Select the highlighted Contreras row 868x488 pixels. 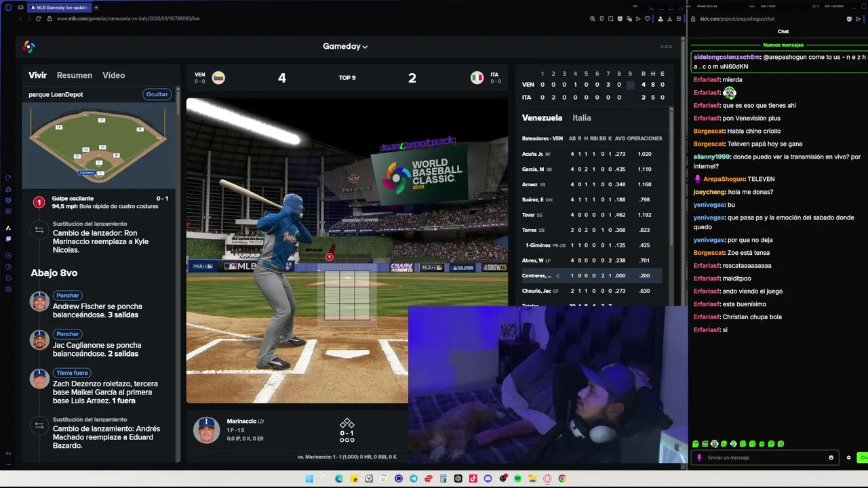click(x=592, y=276)
